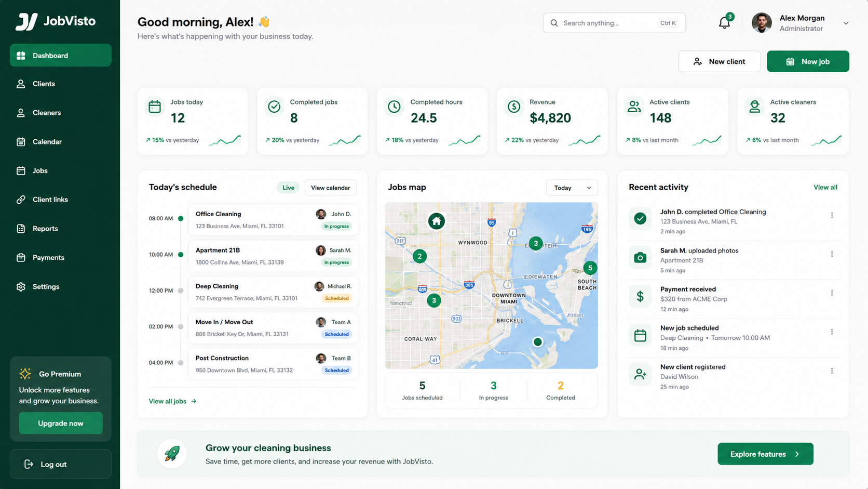
Task: Click the Explore features button
Action: click(x=765, y=454)
